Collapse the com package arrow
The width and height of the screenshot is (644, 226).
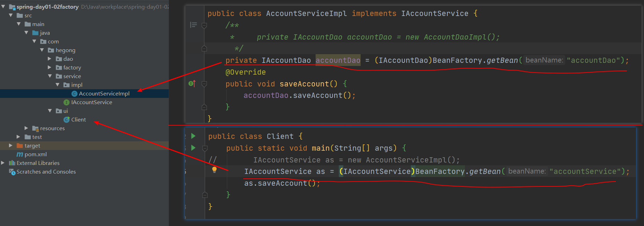(x=34, y=41)
